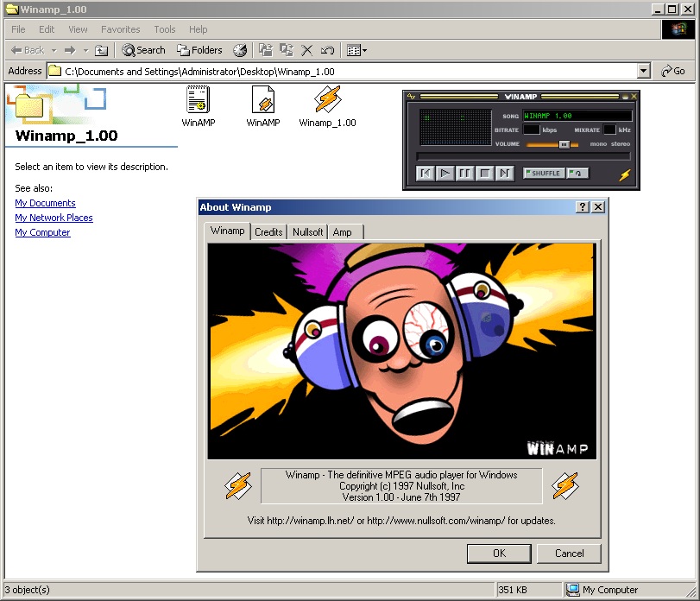The height and width of the screenshot is (601, 700).
Task: Open the View menu
Action: click(x=78, y=29)
